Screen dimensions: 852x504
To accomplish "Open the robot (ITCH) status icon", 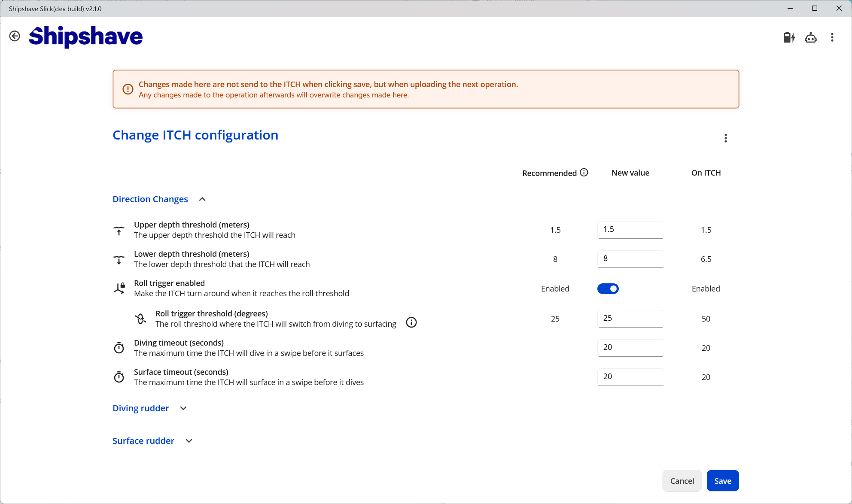I will pos(811,38).
